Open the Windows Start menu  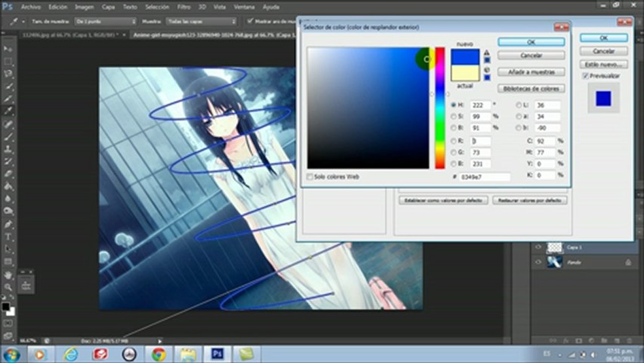[11, 354]
